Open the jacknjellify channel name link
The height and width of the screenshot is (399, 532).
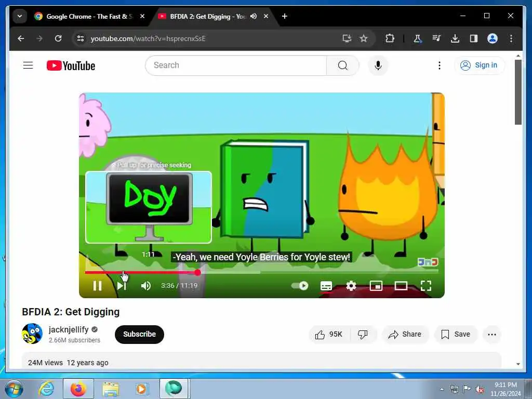pyautogui.click(x=69, y=329)
